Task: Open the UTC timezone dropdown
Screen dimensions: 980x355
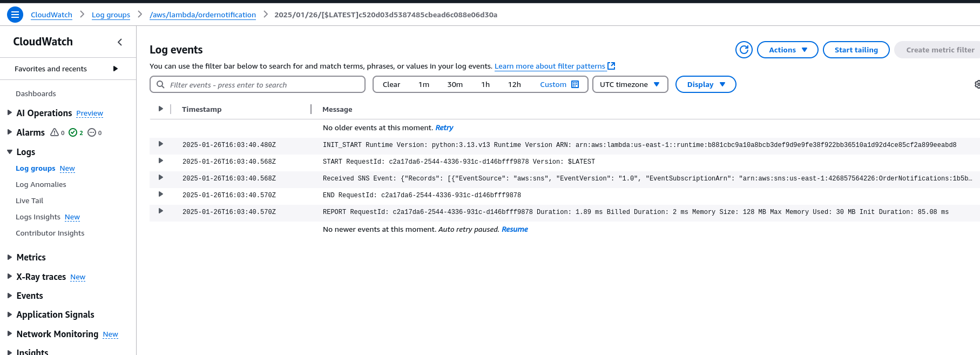Action: [630, 84]
